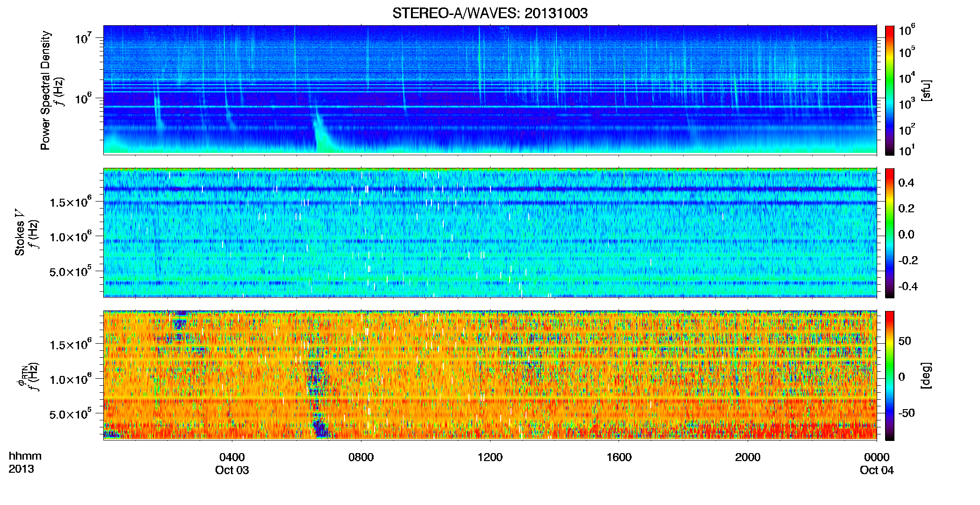The width and height of the screenshot is (980, 505).
Task: Click the 0.0 label on the Stokes color bar
Action: click(x=906, y=234)
